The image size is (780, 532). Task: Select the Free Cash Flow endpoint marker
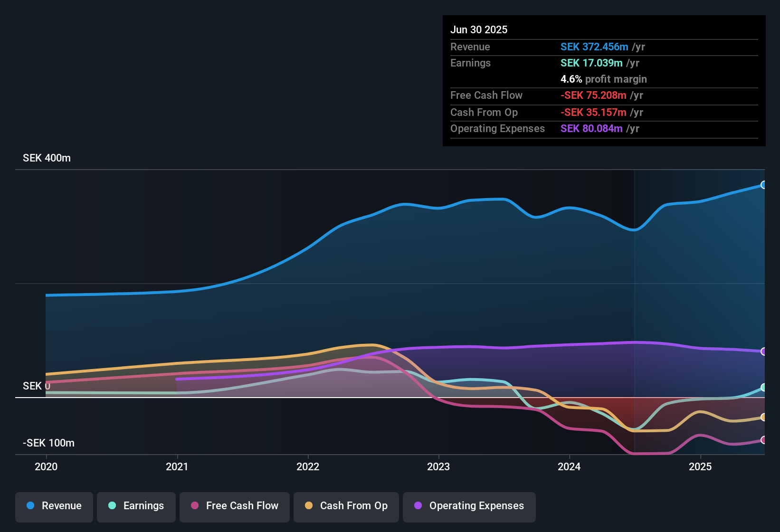[763, 440]
